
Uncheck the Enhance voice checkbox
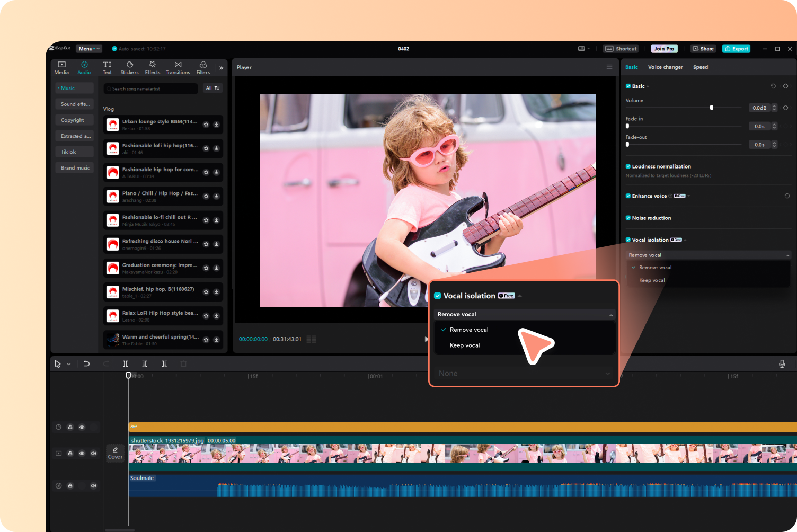coord(628,196)
